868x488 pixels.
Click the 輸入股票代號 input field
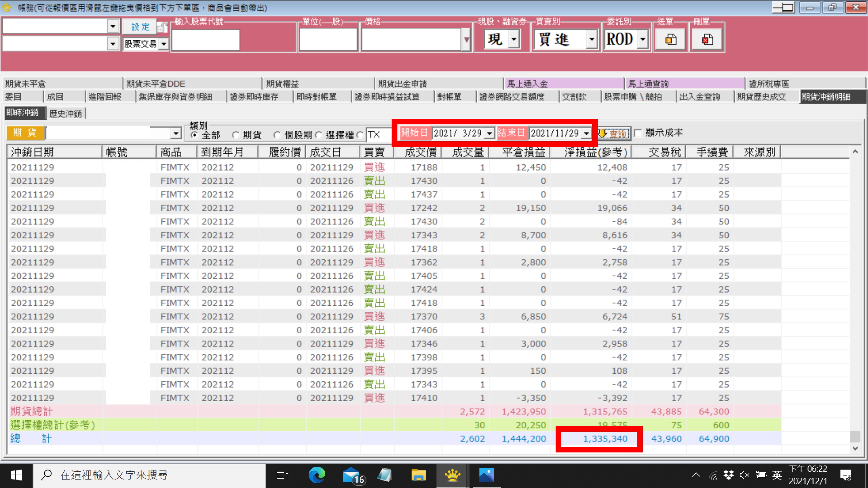205,40
